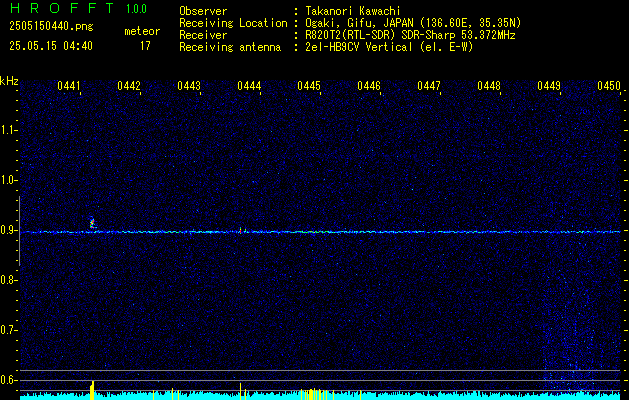Viewport: 629px width, 400px height.
Task: Click the meteor echo blob after 0441
Action: 93,223
